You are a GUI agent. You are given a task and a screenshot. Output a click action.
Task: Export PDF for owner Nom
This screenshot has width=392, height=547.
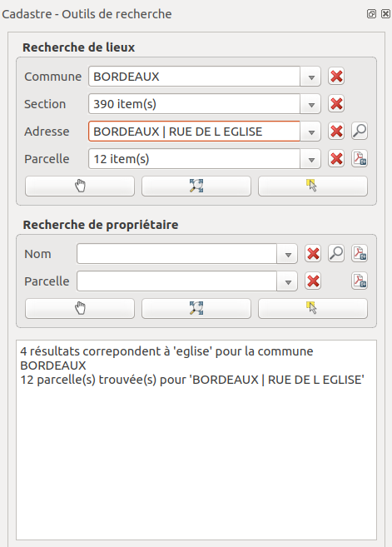360,253
